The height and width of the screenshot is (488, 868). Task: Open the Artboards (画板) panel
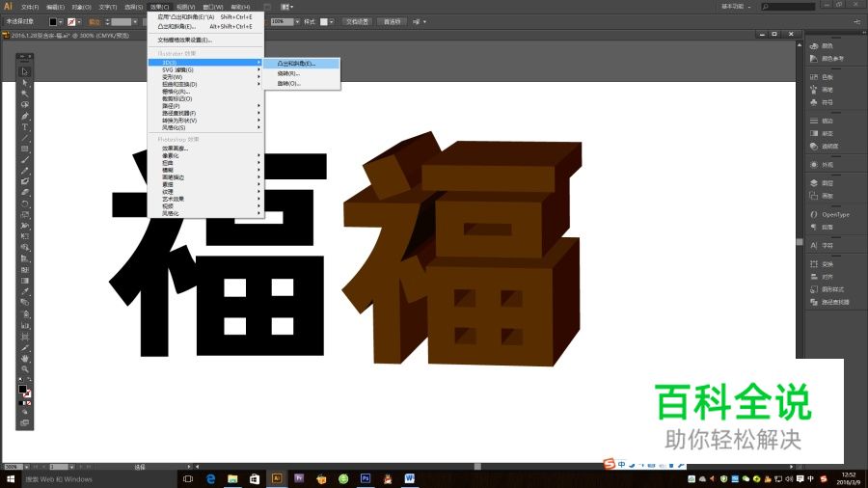(x=823, y=196)
